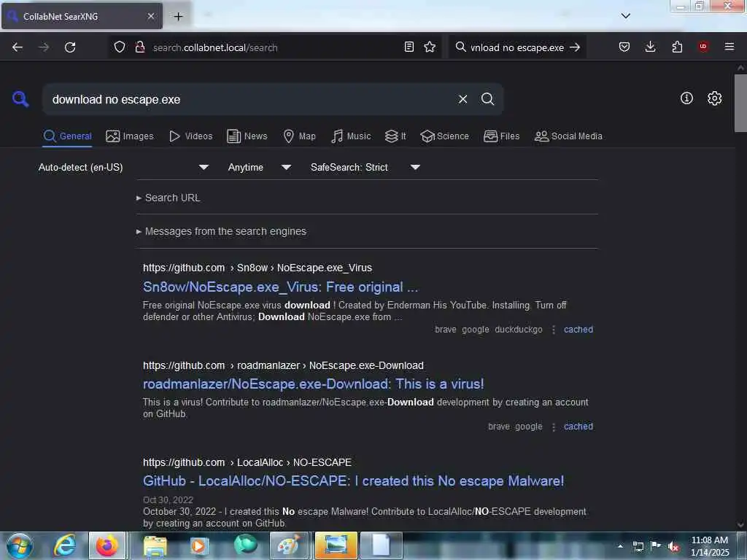Switch to News category
The image size is (747, 560).
[247, 136]
